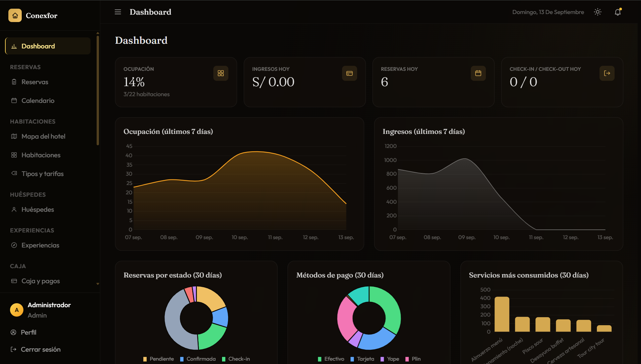Open Tipos y tarifas
The image size is (641, 364).
tap(48, 174)
